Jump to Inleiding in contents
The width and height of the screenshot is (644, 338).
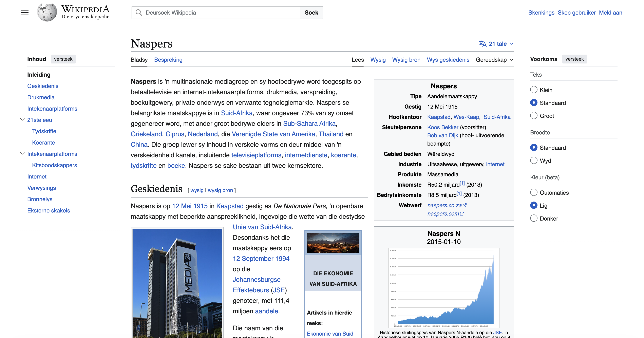point(39,75)
